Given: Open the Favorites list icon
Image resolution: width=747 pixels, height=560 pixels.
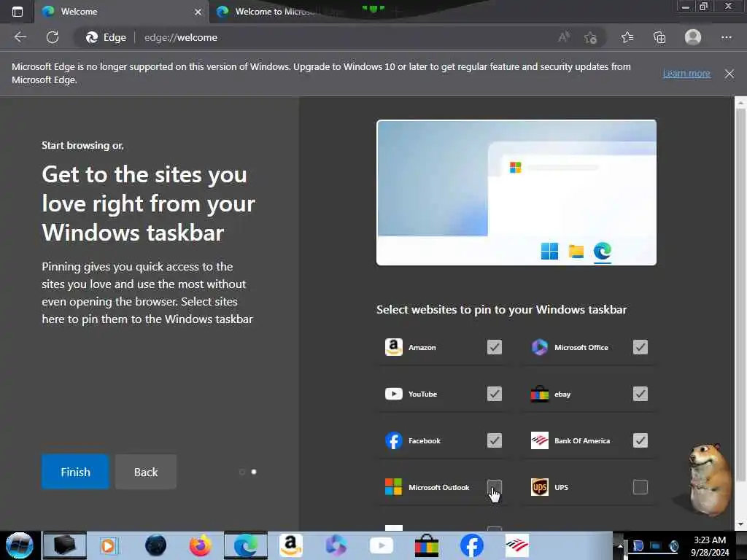Looking at the screenshot, I should [x=627, y=37].
